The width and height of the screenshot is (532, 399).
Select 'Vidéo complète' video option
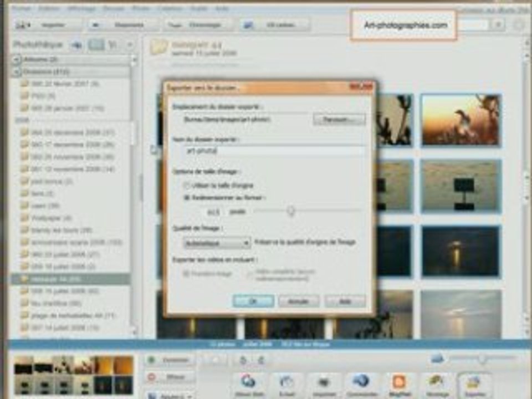[250, 273]
